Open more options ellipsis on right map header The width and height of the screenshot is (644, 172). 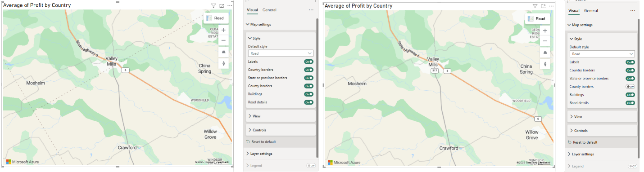[551, 6]
